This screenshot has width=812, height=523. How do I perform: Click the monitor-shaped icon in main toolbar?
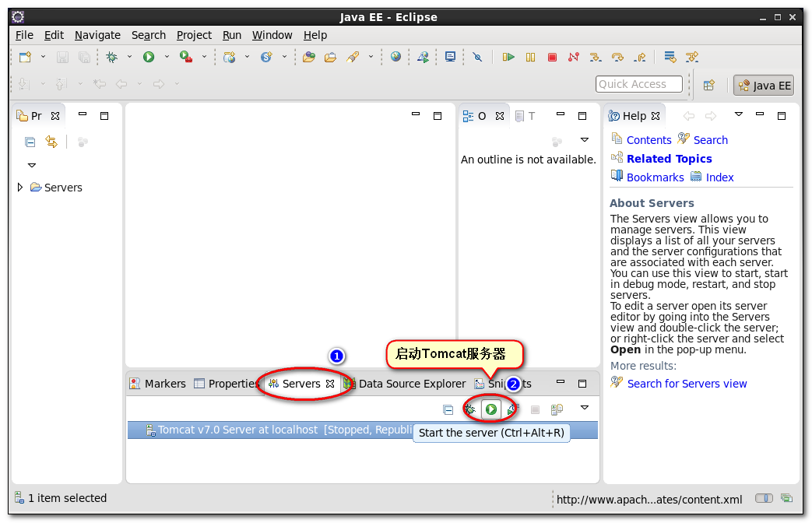coord(450,57)
